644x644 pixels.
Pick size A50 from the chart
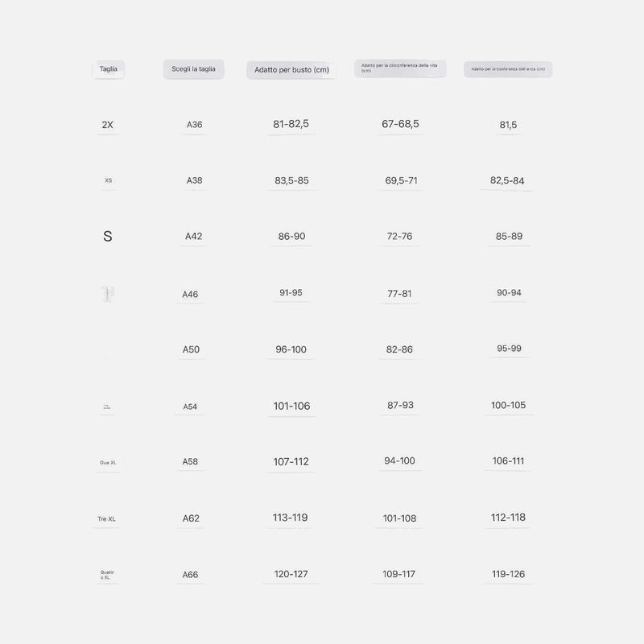point(191,349)
